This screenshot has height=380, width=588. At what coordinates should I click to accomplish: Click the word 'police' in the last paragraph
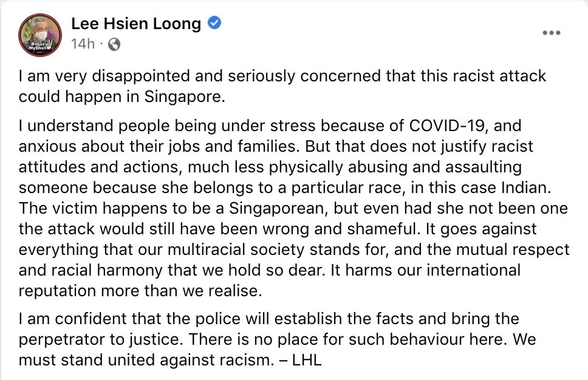pos(218,319)
